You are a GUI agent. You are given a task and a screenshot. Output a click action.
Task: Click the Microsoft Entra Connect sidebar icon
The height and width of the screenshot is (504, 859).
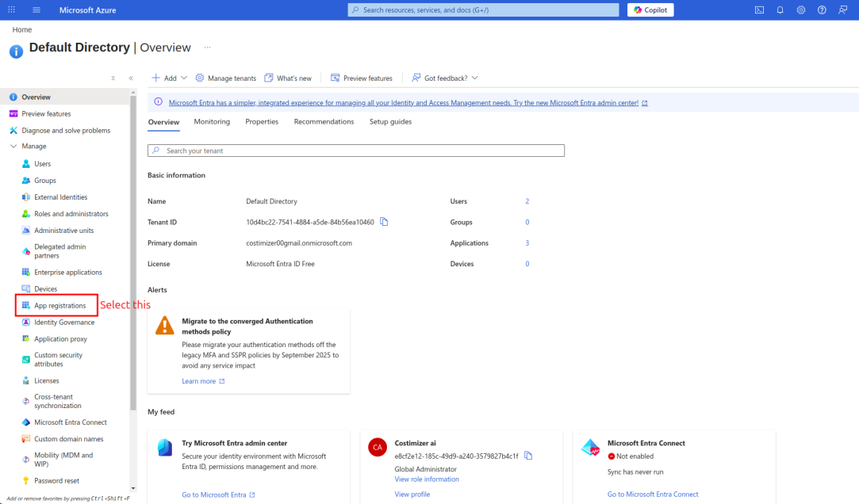(25, 422)
